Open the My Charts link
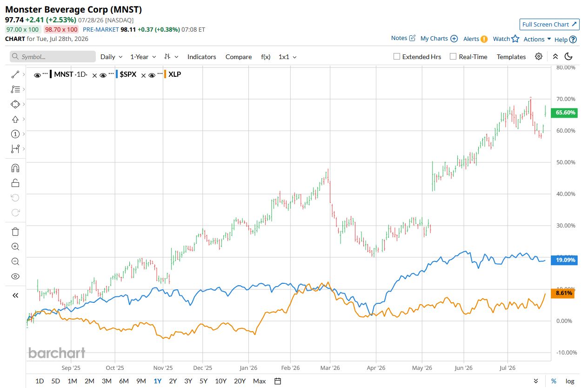588x388 pixels. pyautogui.click(x=434, y=39)
